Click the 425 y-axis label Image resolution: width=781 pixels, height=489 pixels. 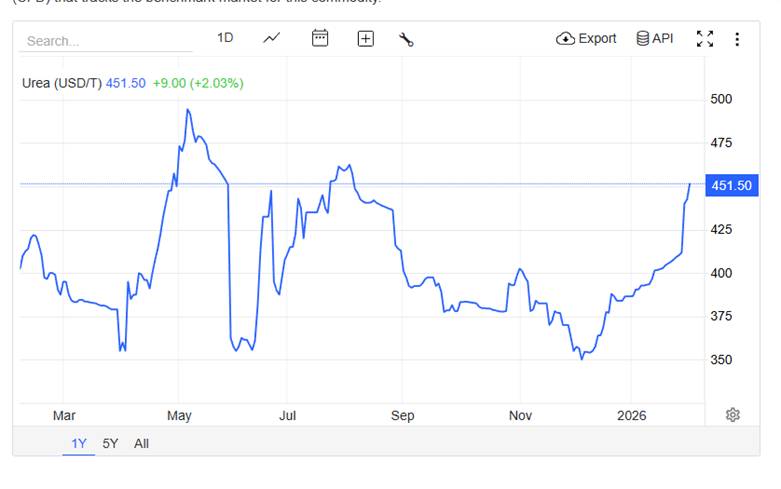721,230
